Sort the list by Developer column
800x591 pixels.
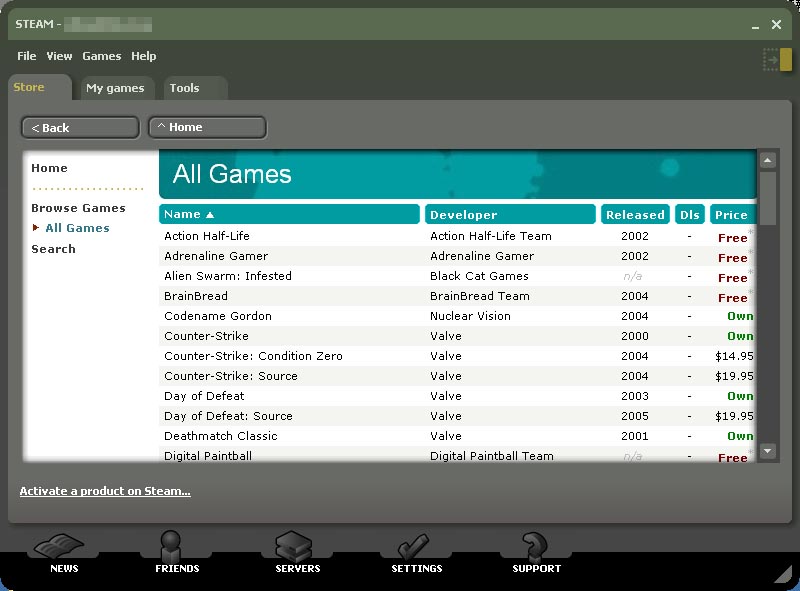pos(510,214)
